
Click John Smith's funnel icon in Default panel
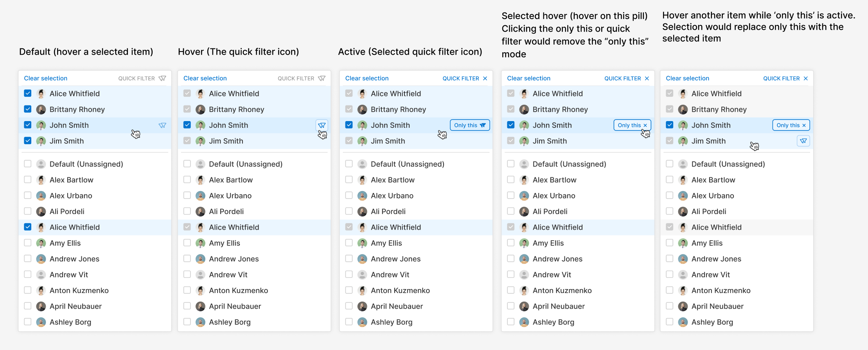click(162, 125)
